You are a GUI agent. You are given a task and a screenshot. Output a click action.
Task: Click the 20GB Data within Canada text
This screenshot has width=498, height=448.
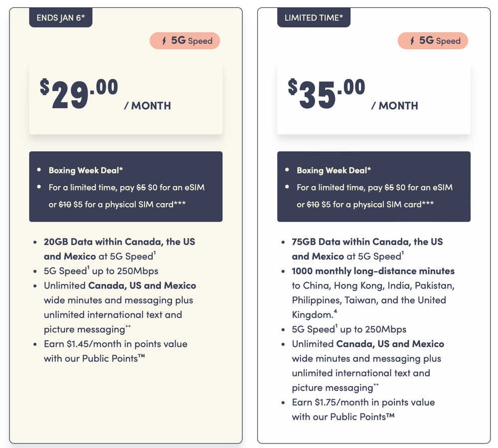119,242
